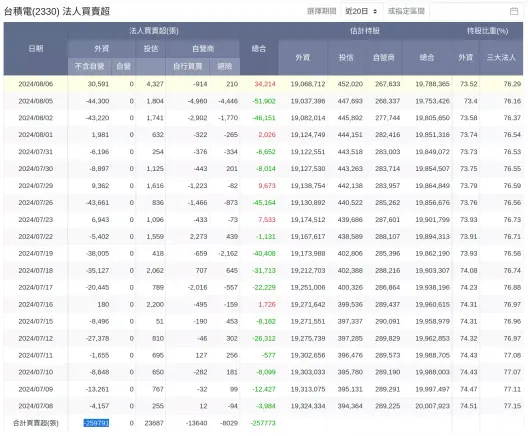The image size is (528, 436).
Task: Click holding ratio 73.52 cell
Action: pos(469,84)
